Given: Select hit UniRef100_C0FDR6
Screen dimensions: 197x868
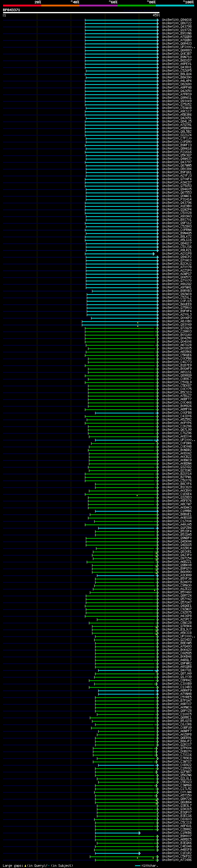Looking at the screenshot, I should pyautogui.click(x=176, y=443).
